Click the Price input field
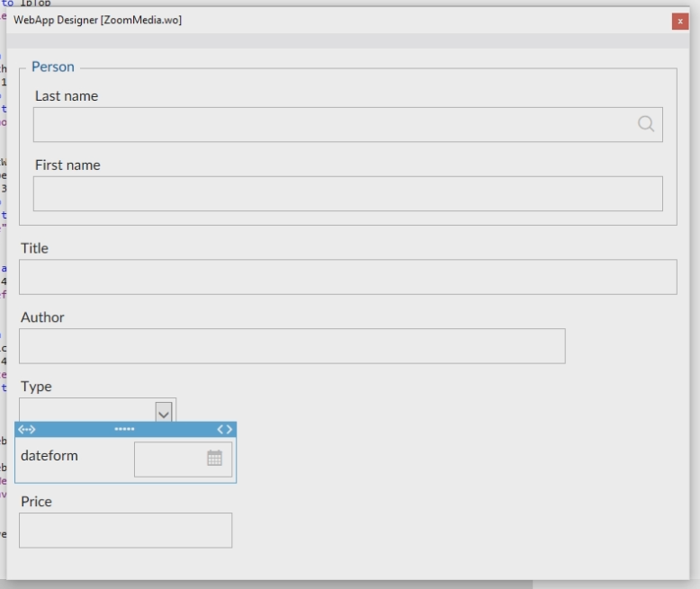This screenshot has width=700, height=589. [x=125, y=531]
